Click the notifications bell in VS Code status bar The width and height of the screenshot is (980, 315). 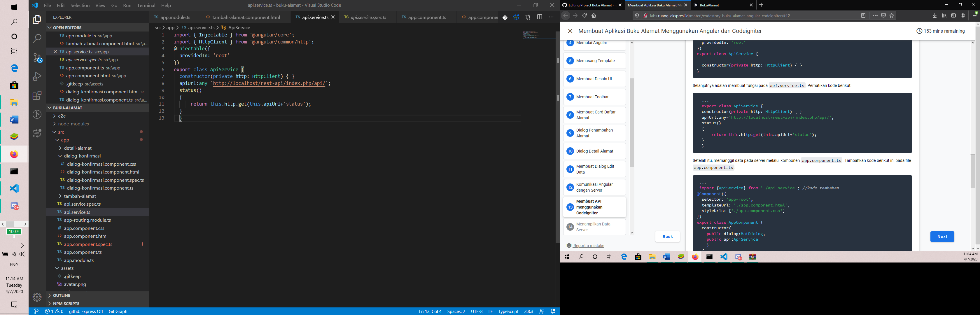[x=553, y=311]
